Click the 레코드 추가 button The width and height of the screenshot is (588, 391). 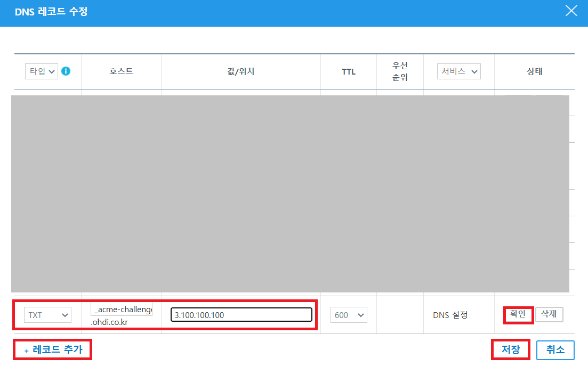(52, 350)
